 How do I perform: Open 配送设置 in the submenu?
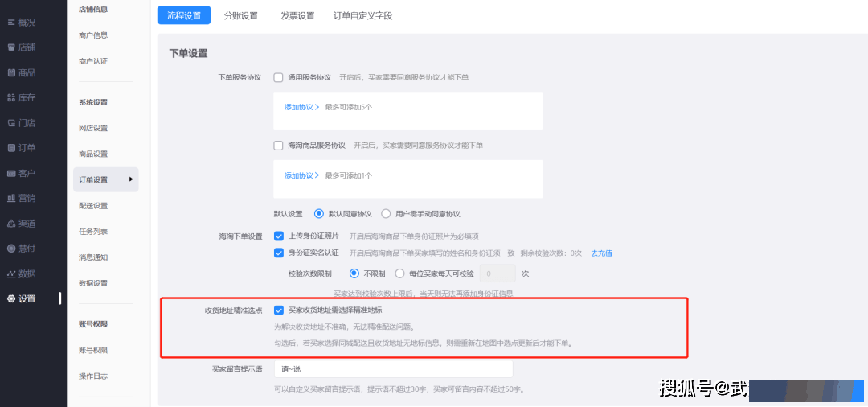click(x=93, y=206)
